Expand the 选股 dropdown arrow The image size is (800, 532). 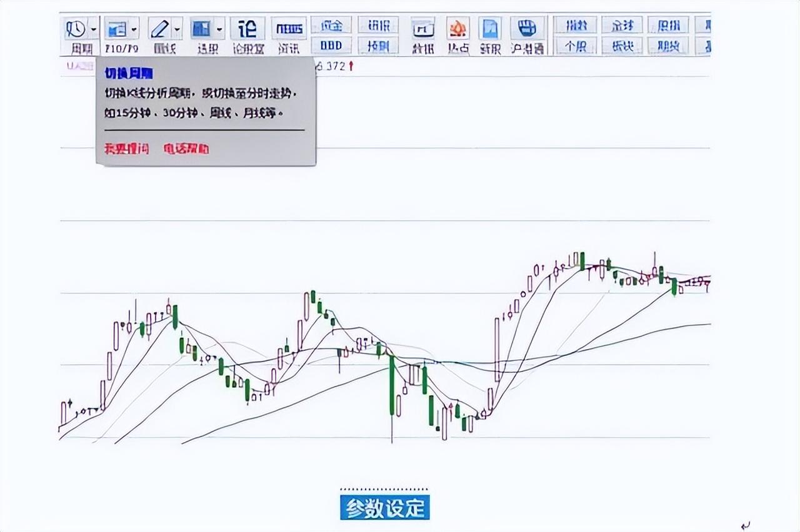(x=219, y=29)
